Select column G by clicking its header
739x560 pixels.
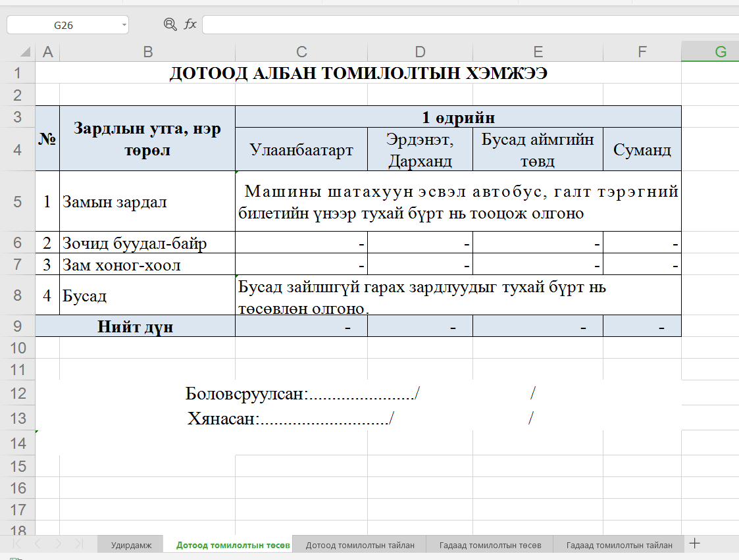coord(721,50)
